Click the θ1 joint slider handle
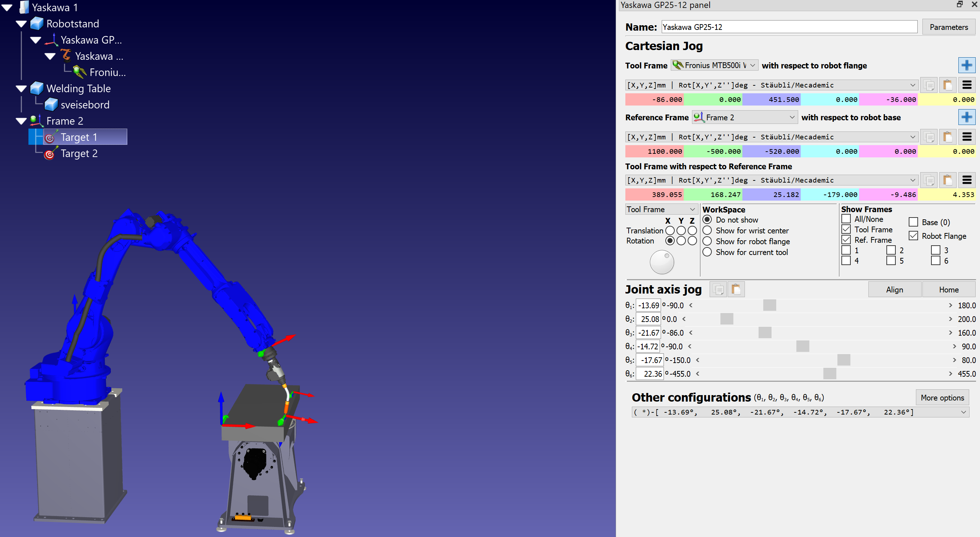Screen dimensions: 980x537 tap(769, 305)
